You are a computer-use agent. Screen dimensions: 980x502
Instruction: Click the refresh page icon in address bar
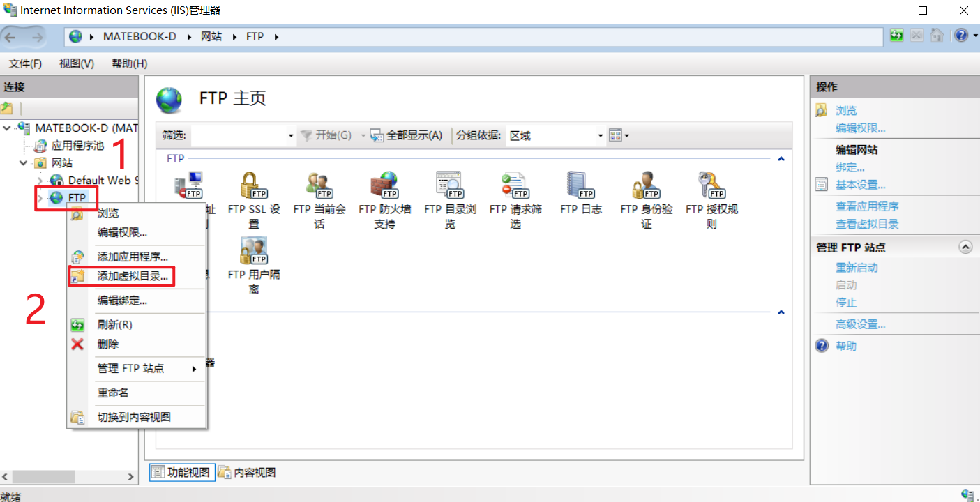pos(897,35)
